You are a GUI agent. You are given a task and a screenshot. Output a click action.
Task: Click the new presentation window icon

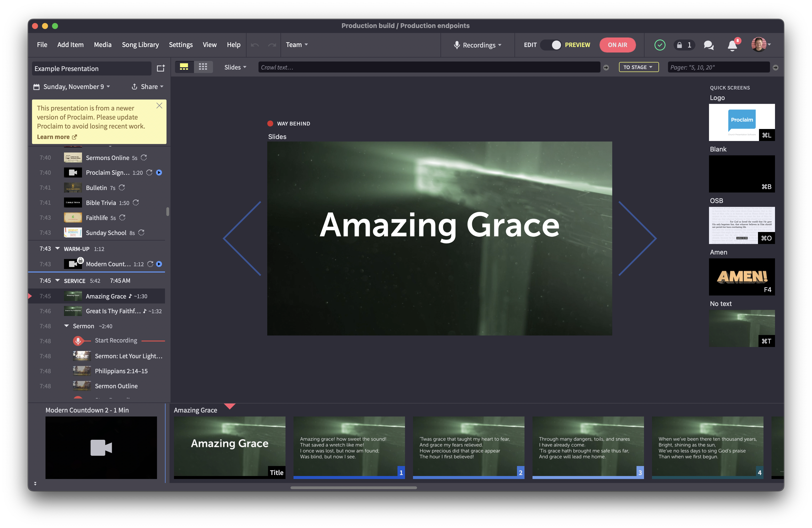coord(161,68)
